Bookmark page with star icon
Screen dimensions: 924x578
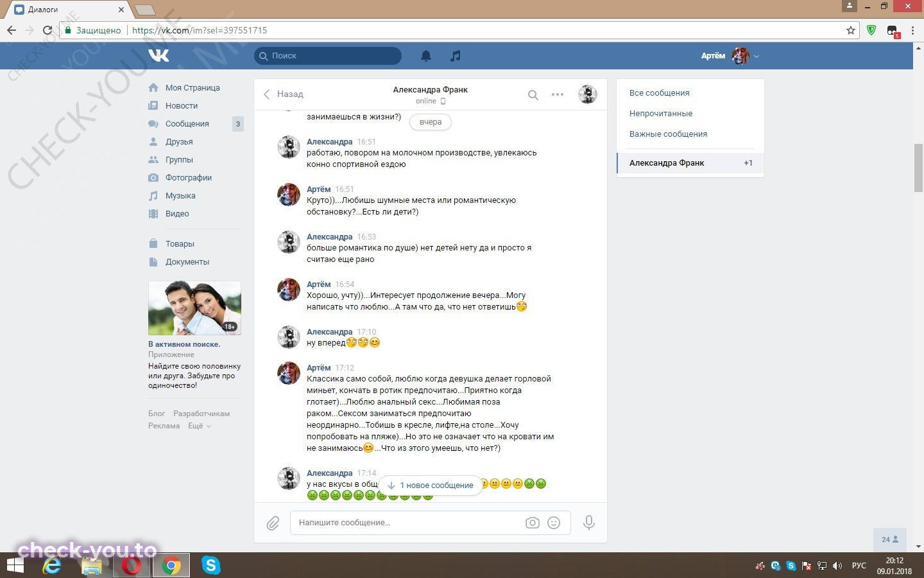[x=851, y=30]
